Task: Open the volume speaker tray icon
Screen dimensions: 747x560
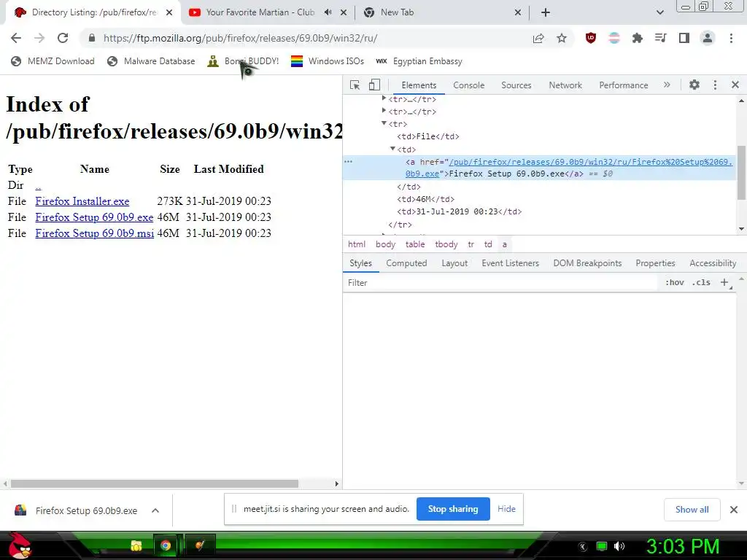Action: coord(619,546)
